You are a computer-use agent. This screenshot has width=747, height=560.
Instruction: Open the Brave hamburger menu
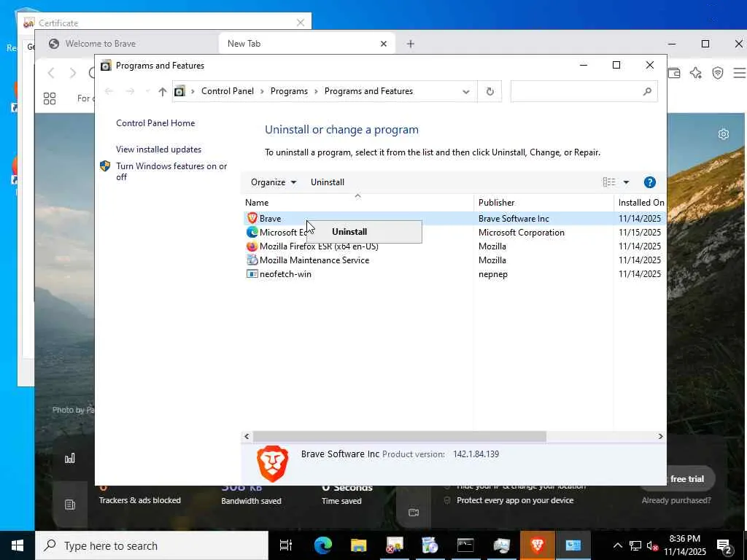tap(739, 73)
